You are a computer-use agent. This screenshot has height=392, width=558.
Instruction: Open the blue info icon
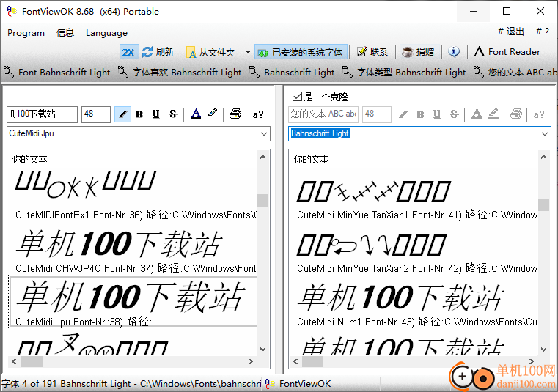point(454,52)
